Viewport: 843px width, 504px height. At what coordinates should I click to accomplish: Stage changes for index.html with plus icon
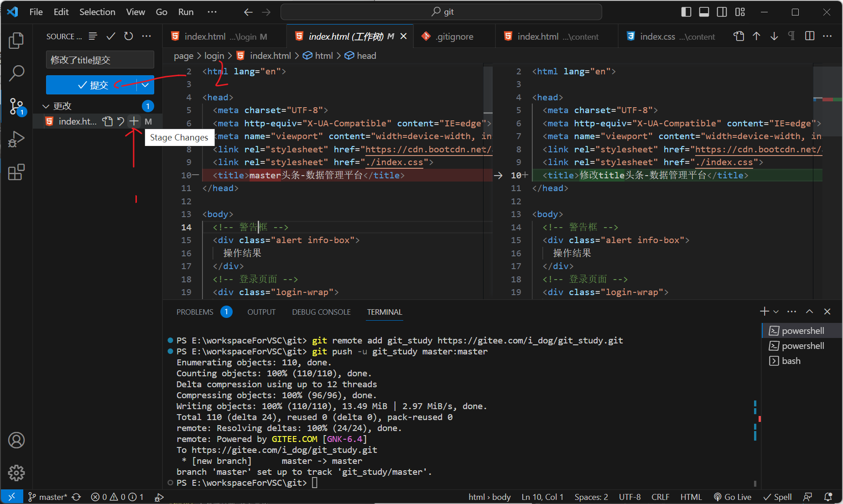(x=134, y=121)
